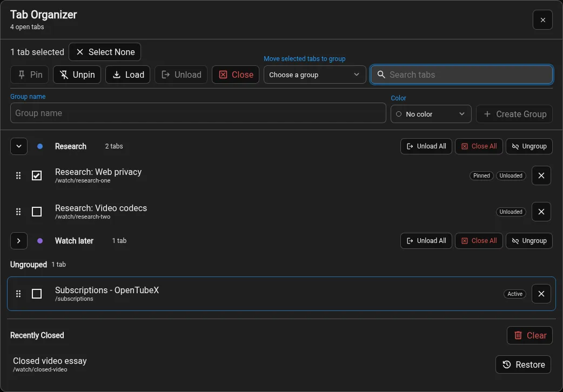The image size is (563, 392).
Task: Collapse the Research group
Action: point(19,146)
